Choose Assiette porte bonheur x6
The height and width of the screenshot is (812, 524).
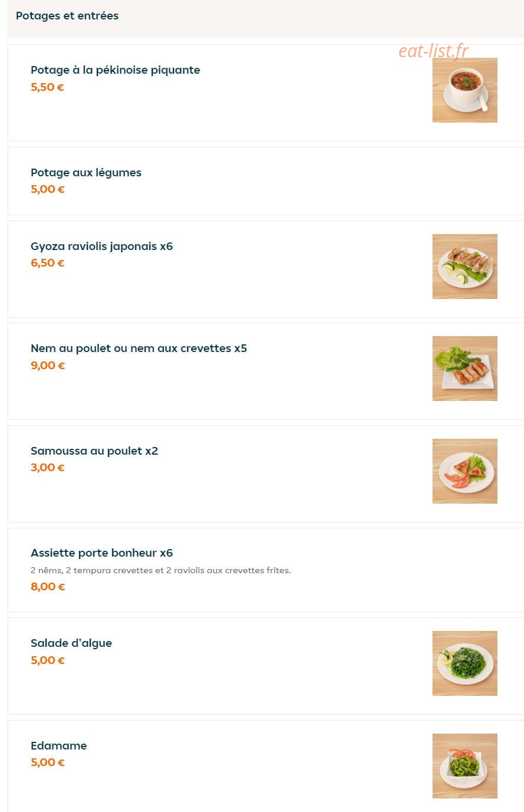(101, 553)
